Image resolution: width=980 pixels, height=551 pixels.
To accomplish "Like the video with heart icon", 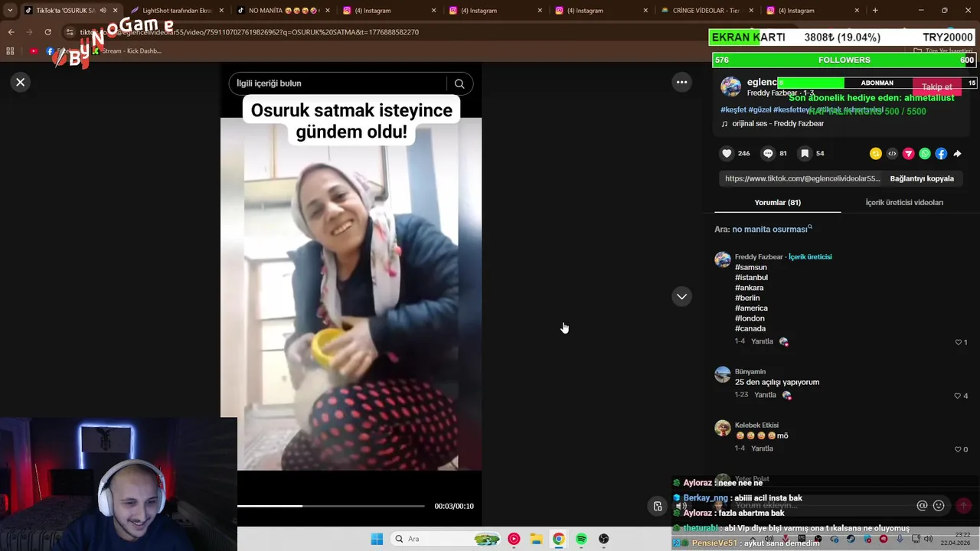I will coord(727,153).
